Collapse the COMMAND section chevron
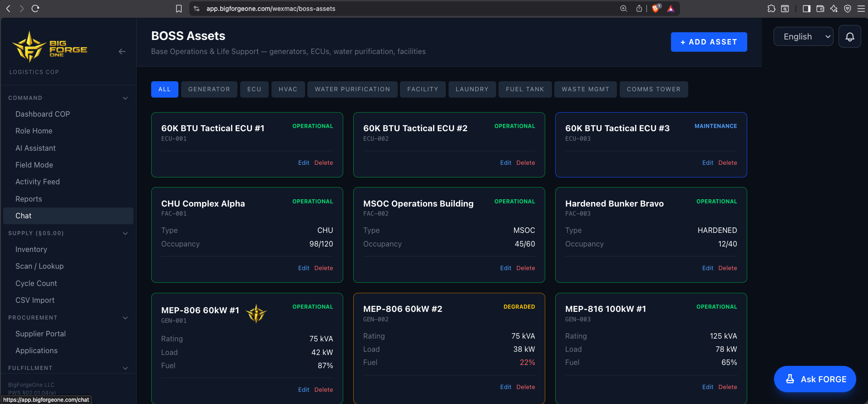Viewport: 868px width, 404px height. (125, 98)
